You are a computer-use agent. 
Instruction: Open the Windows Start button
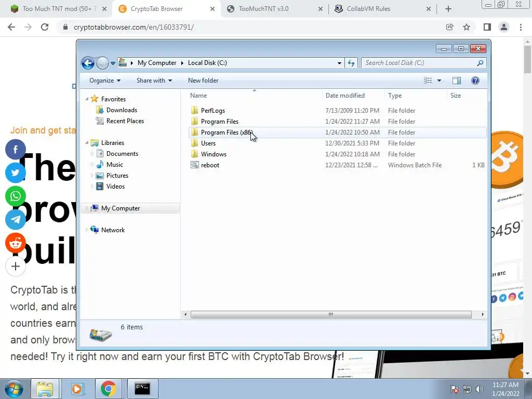(14, 389)
